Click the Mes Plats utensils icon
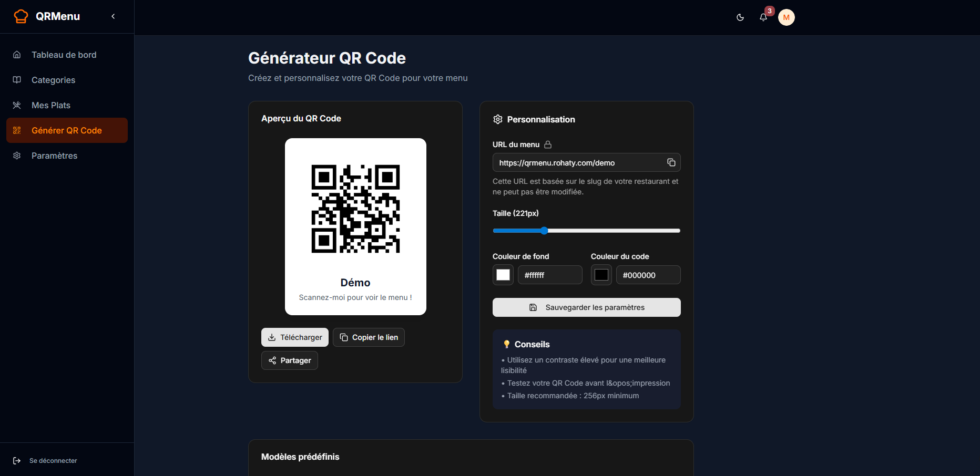The image size is (980, 476). point(17,105)
